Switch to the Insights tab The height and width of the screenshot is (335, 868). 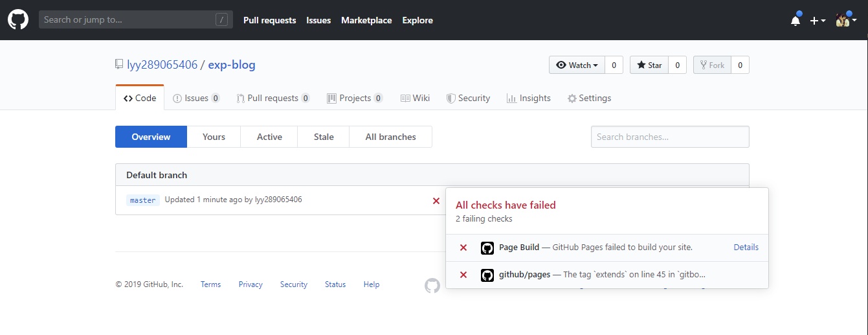pos(528,98)
